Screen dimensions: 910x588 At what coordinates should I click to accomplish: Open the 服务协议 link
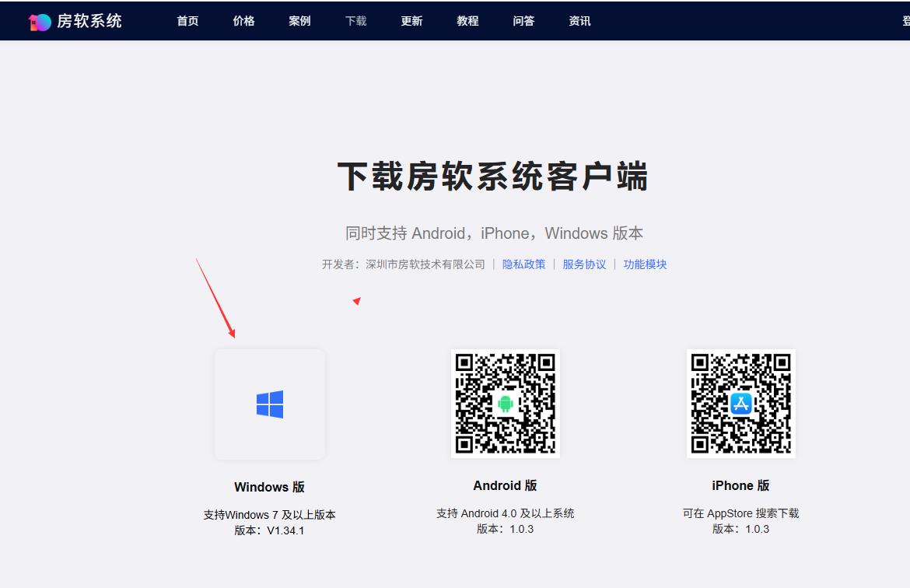[584, 264]
